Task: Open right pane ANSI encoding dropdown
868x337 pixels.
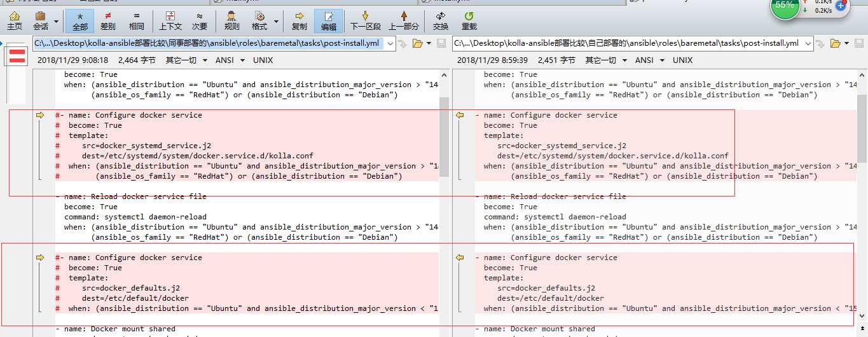Action: point(650,60)
